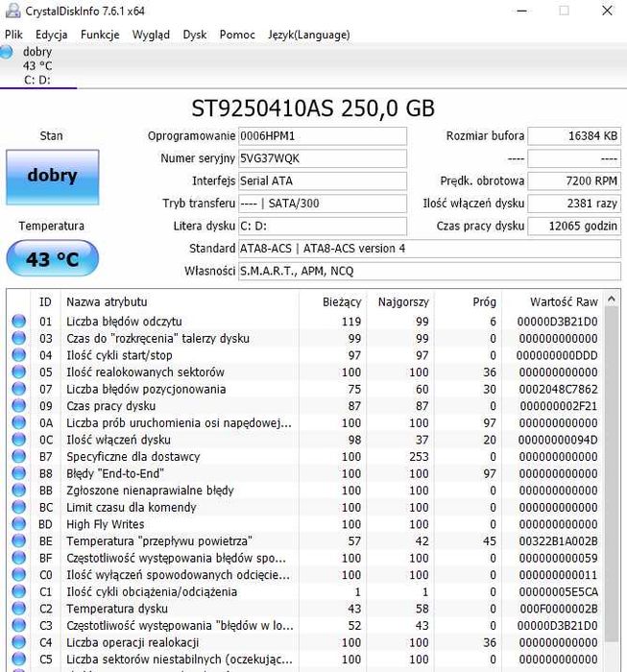Open the Plik menu

pos(13,35)
